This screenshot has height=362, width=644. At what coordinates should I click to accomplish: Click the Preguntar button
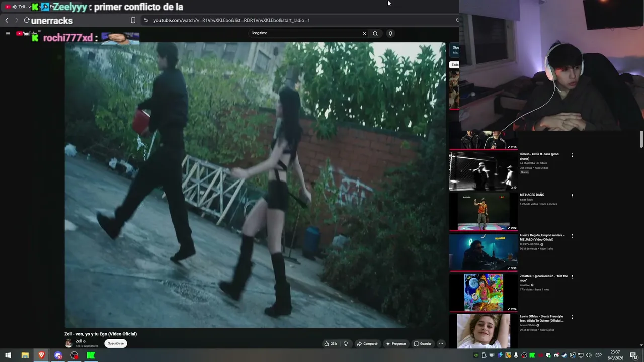(x=396, y=344)
